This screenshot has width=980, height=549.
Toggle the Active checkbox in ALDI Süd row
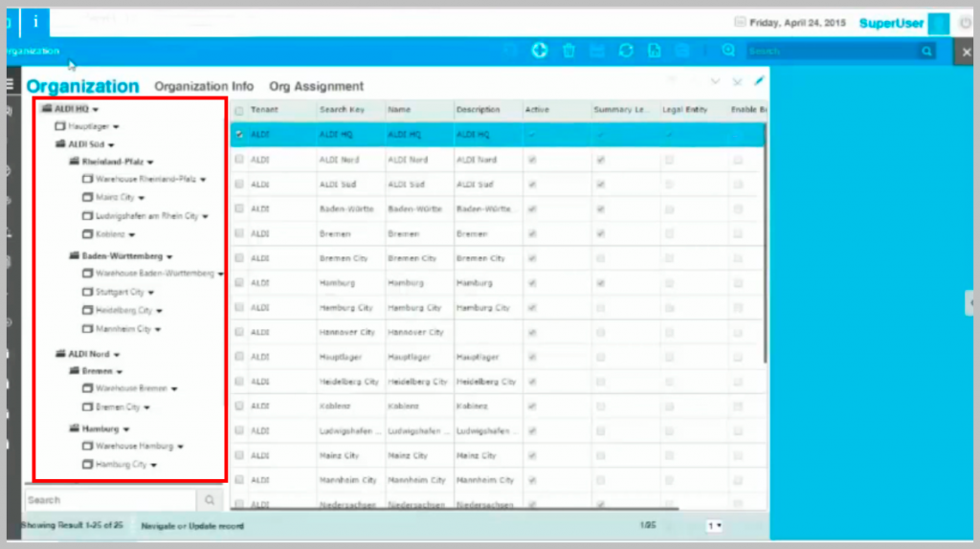(532, 185)
